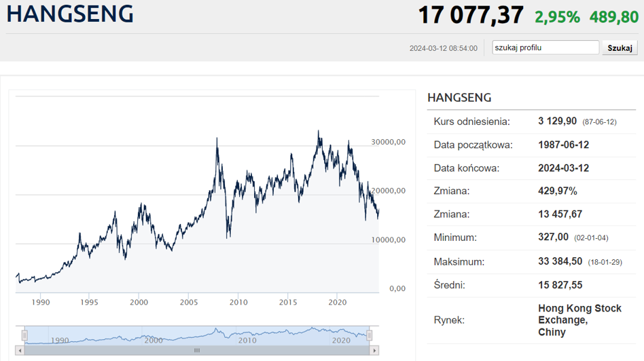Click the 0,00 y-axis label

tap(397, 289)
